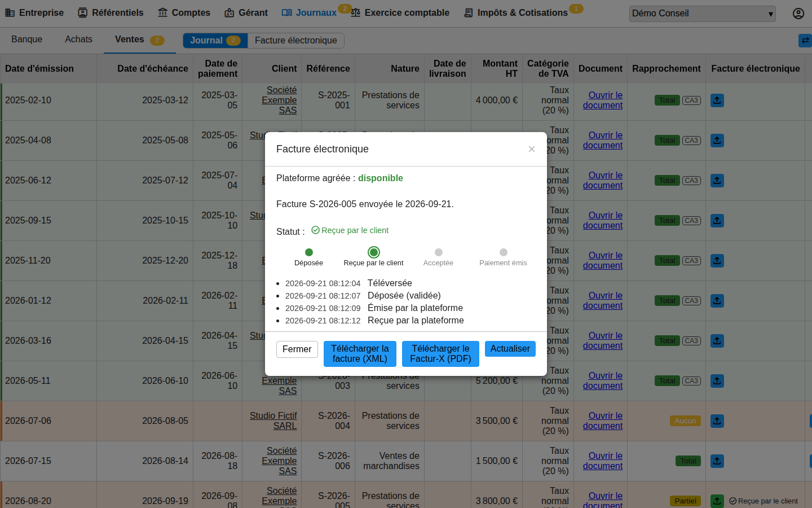Image resolution: width=812 pixels, height=508 pixels.
Task: Click the Actualiser button
Action: [510, 349]
